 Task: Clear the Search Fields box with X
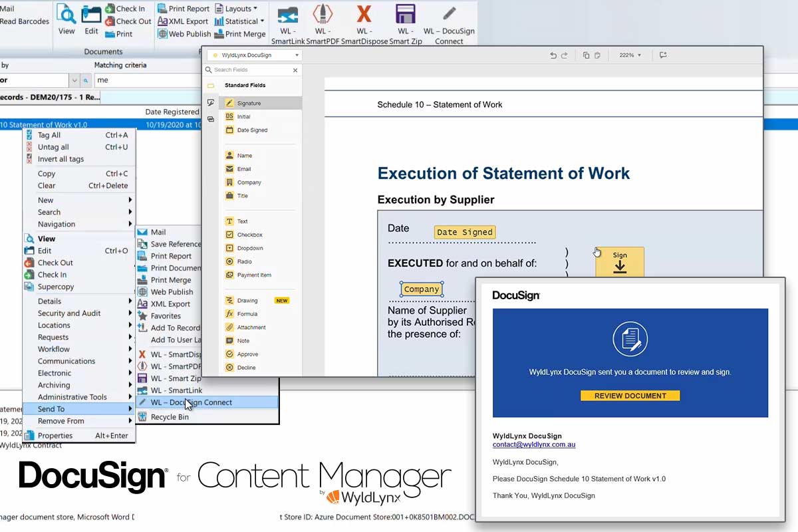[295, 70]
